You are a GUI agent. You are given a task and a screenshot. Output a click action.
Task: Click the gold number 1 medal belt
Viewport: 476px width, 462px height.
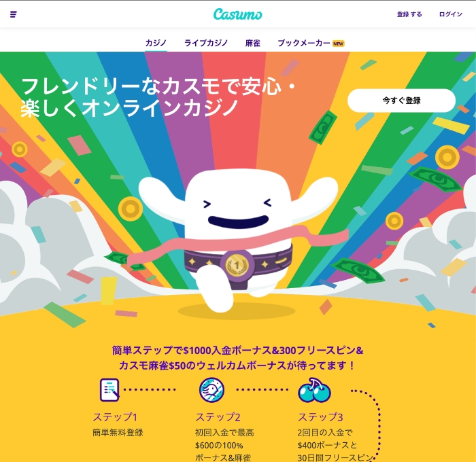coord(238,264)
